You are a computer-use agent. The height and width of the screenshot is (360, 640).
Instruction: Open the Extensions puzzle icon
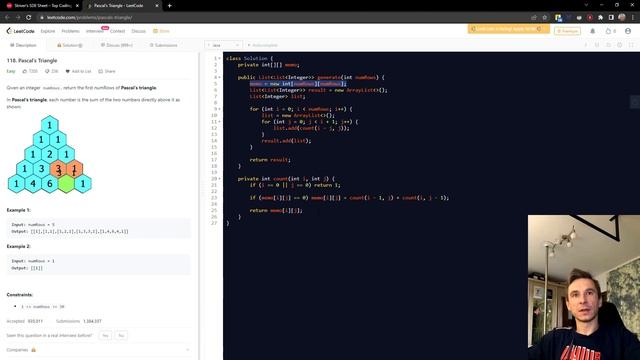pos(600,18)
